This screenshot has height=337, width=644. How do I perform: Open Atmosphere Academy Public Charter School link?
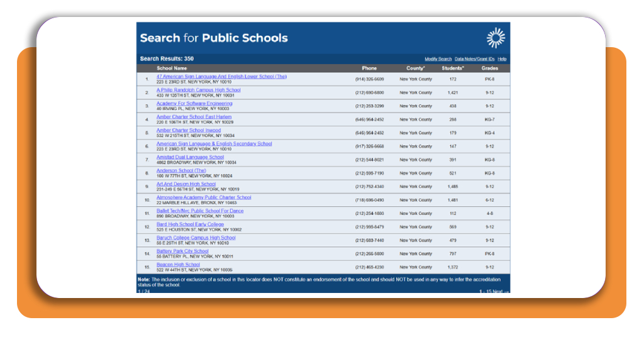coord(204,197)
